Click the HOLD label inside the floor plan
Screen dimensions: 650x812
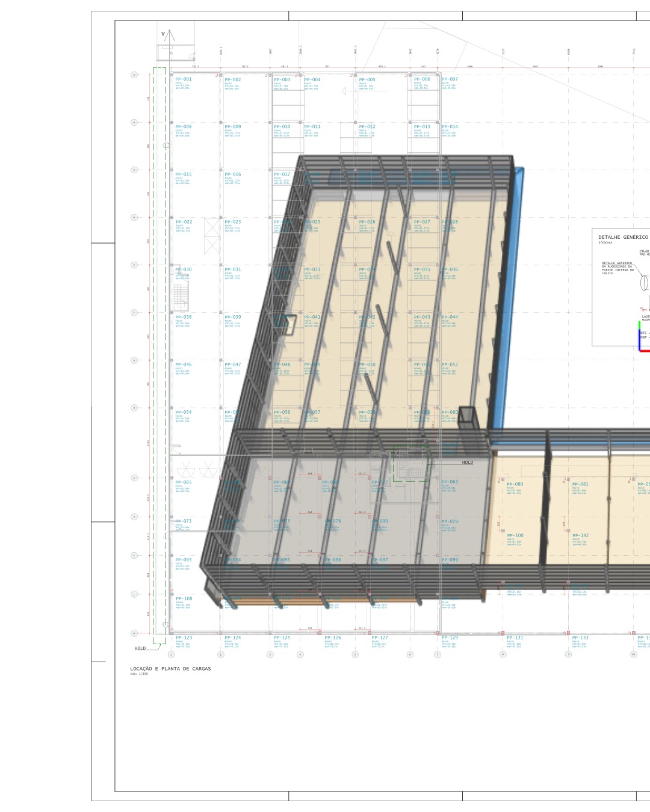click(467, 463)
